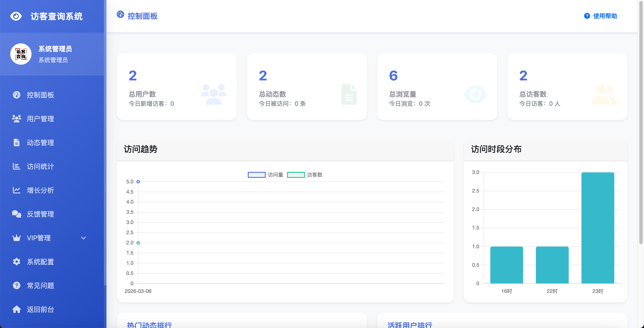Click the blue 访问量 data point at 5.0
Screen dimensions: 644x328
coord(138,182)
